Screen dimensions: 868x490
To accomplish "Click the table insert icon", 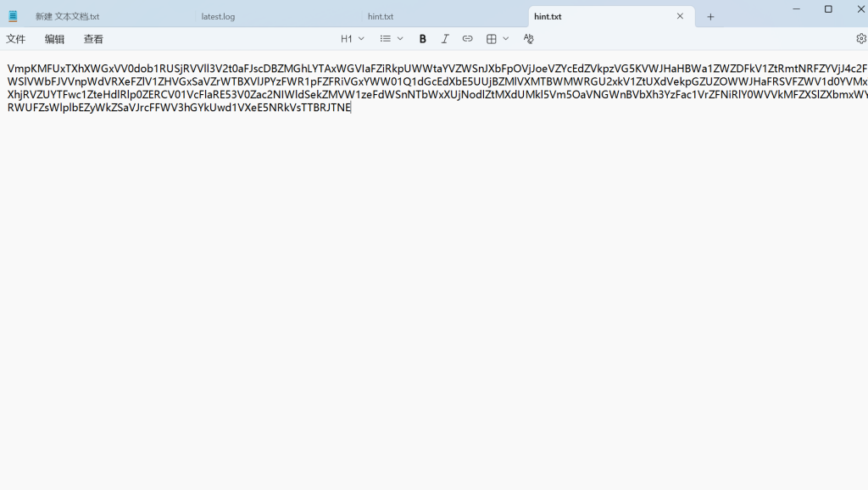I will (x=492, y=39).
